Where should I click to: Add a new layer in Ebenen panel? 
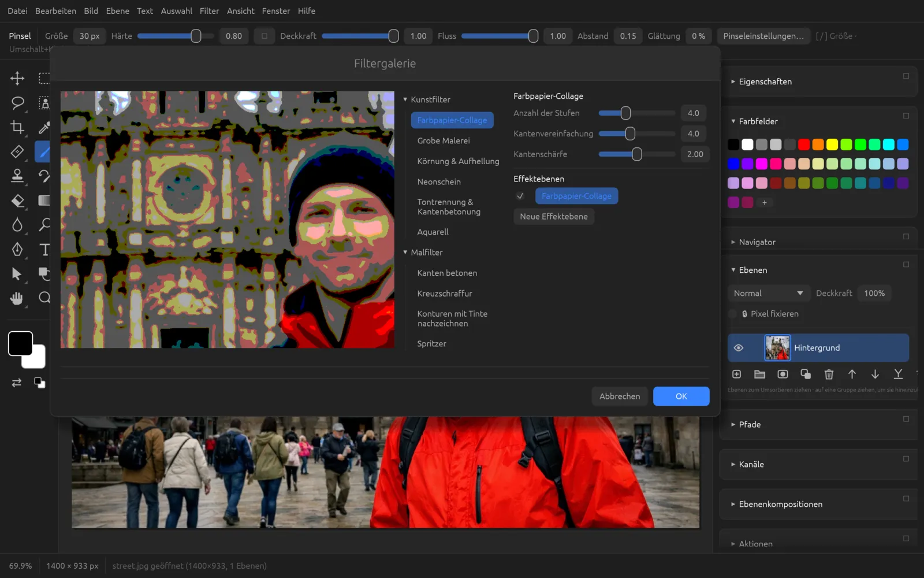coord(736,375)
